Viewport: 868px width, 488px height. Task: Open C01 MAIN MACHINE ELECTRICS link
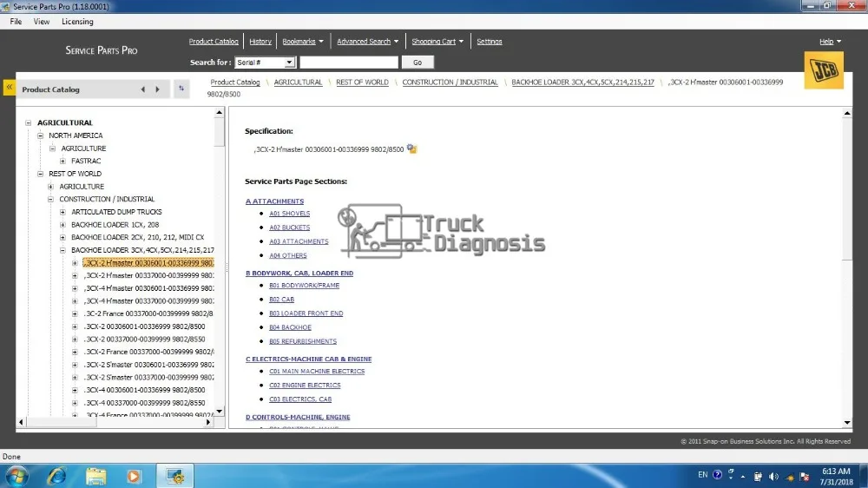317,371
